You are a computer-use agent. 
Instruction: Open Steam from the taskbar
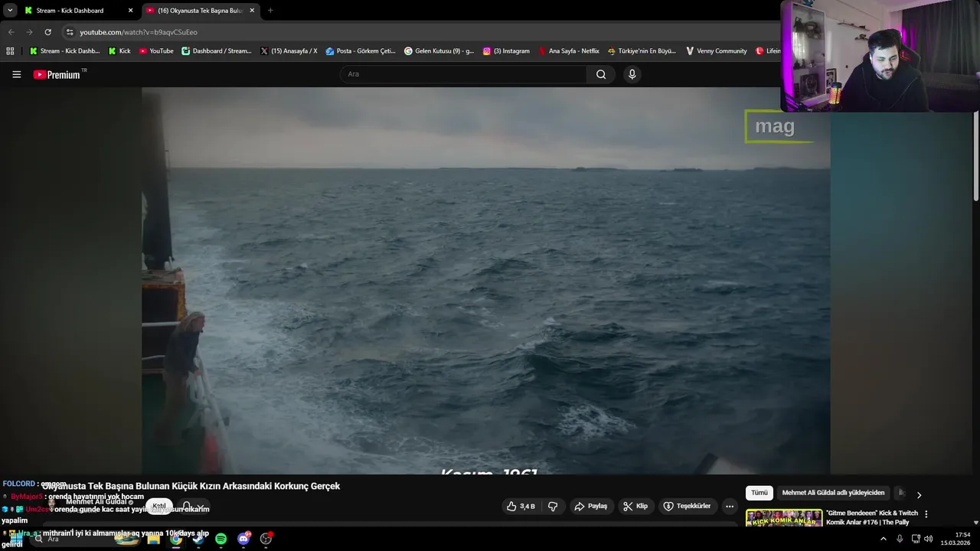[198, 539]
